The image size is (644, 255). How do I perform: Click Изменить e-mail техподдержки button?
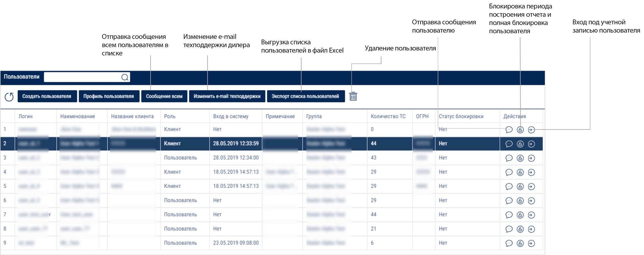227,96
